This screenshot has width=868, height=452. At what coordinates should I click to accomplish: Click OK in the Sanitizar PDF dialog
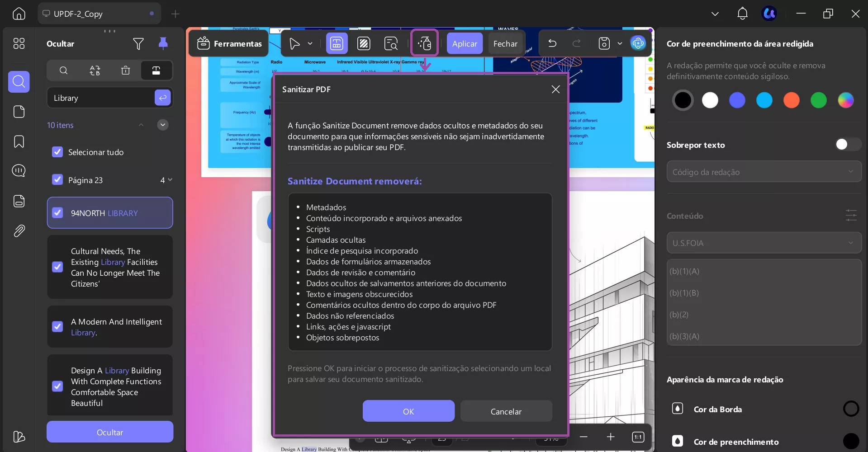pos(408,411)
